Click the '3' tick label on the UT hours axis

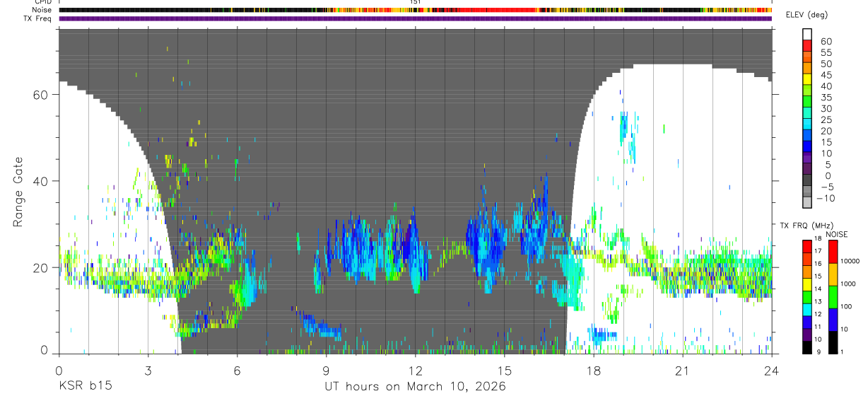[148, 371]
